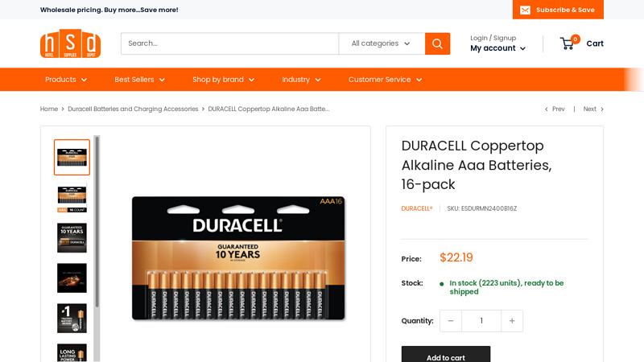The width and height of the screenshot is (644, 362).
Task: Click the Cart label
Action: (595, 43)
